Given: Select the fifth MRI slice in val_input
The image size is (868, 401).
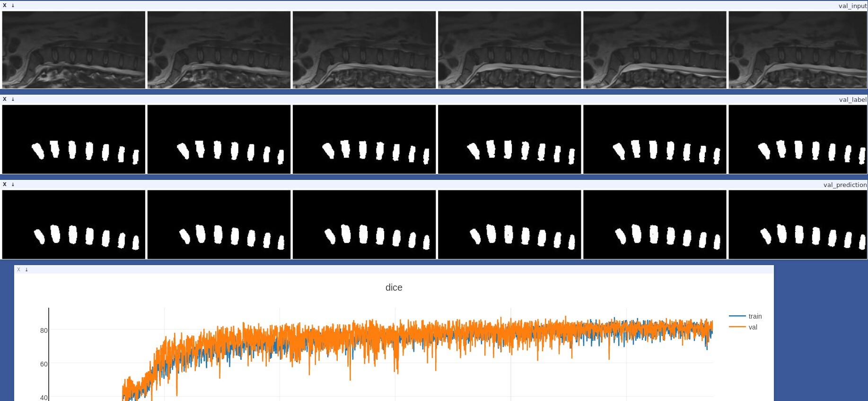Looking at the screenshot, I should click(655, 50).
